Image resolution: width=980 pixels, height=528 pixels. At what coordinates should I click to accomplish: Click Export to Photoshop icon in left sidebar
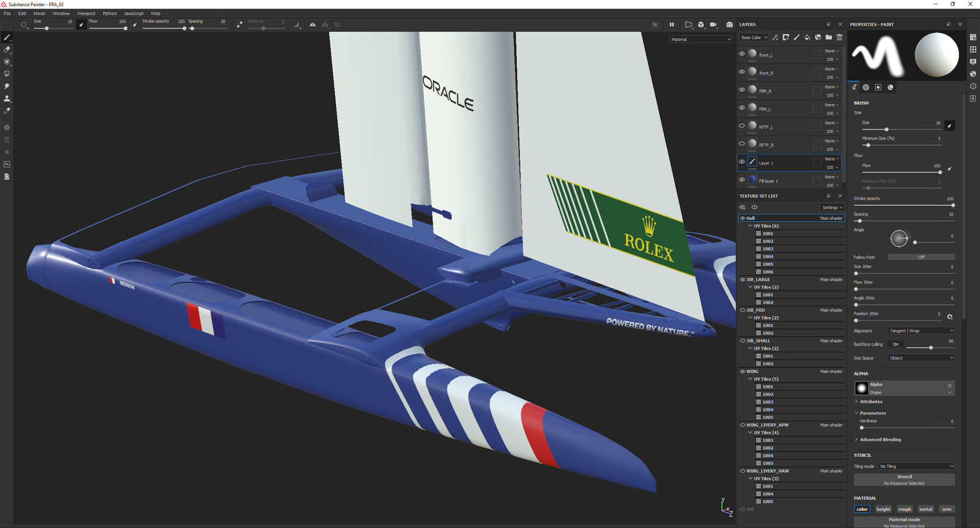[7, 164]
